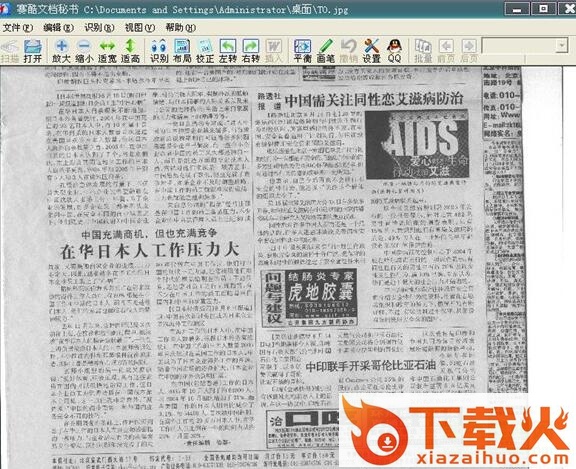Click the QQ penguin icon

tap(395, 51)
